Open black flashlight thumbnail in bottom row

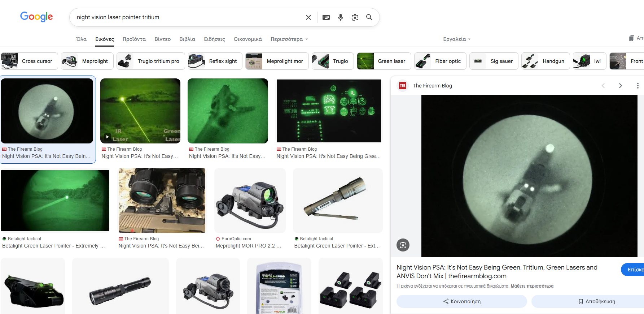coord(120,286)
